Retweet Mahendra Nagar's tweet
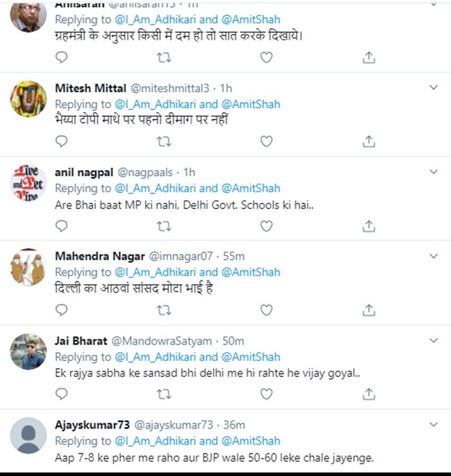This screenshot has width=451, height=476. tap(164, 310)
